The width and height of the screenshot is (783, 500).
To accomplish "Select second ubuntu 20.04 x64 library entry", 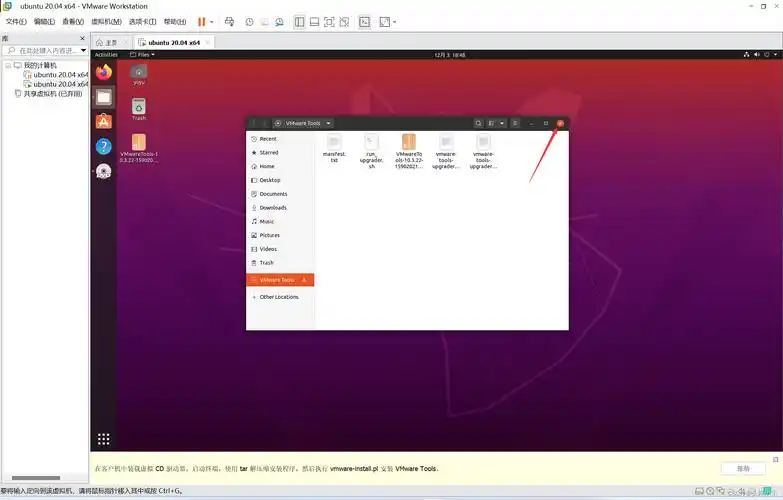I will (x=56, y=84).
